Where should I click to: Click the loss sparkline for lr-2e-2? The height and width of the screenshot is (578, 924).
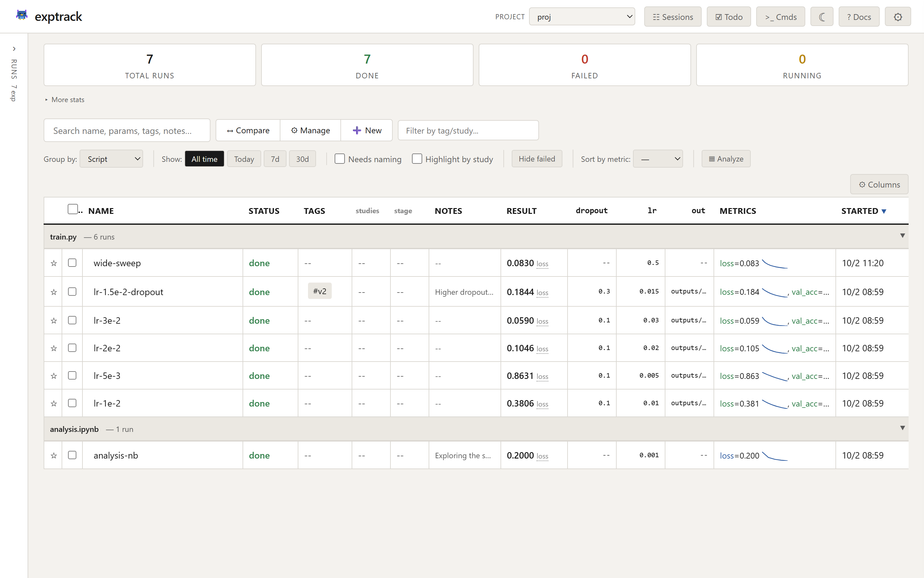[x=775, y=349]
